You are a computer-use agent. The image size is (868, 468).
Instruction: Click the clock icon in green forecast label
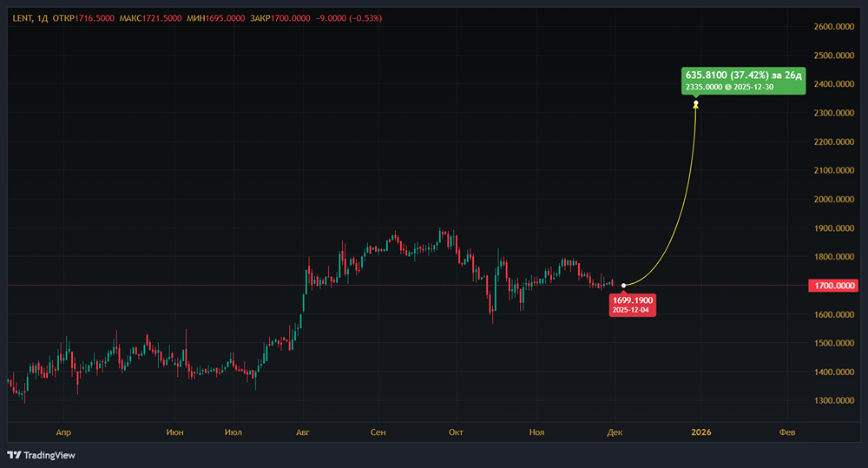click(x=727, y=87)
